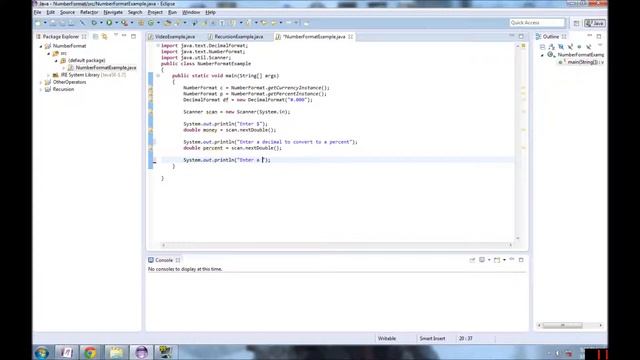Collapse NumberFormatExample class in Outline
Image resolution: width=640 pixels, height=360 pixels.
coord(542,55)
